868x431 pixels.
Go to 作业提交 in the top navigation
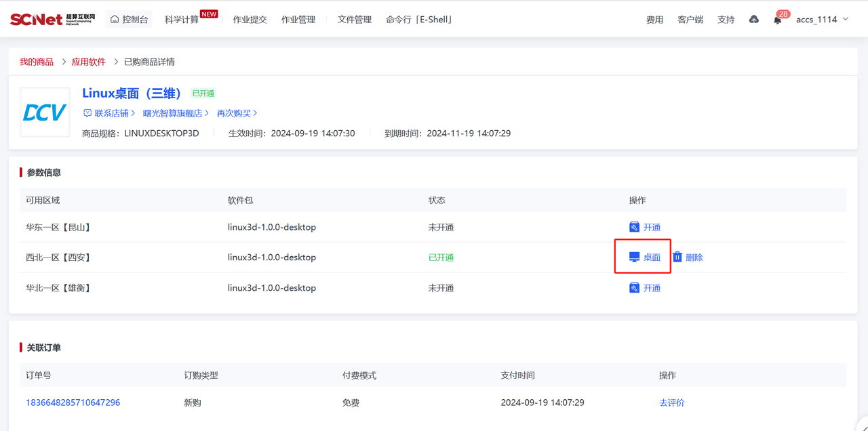[250, 20]
